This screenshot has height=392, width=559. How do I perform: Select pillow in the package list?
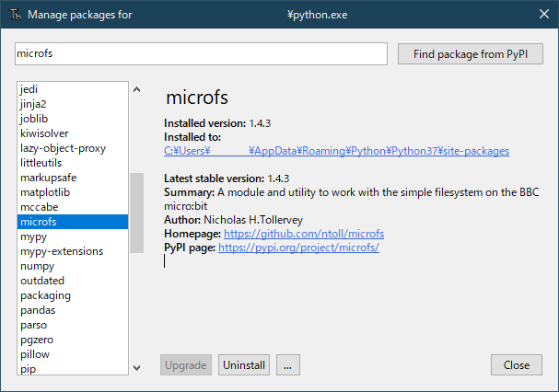pyautogui.click(x=73, y=354)
